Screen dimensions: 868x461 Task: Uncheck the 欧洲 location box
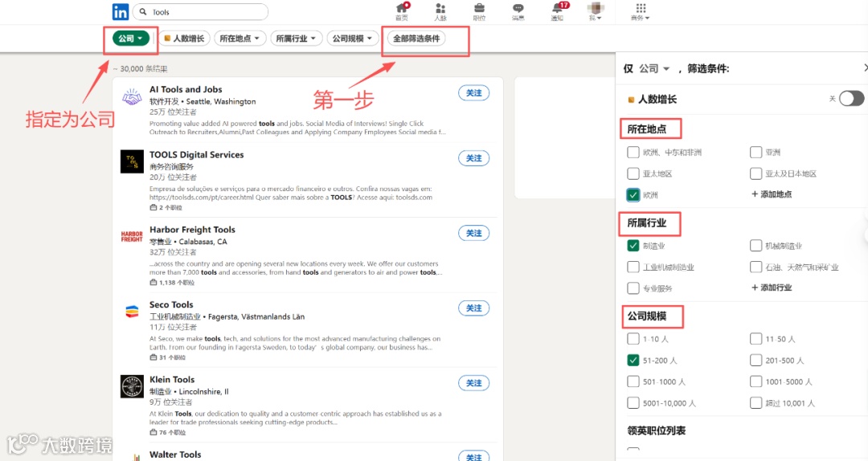(633, 195)
